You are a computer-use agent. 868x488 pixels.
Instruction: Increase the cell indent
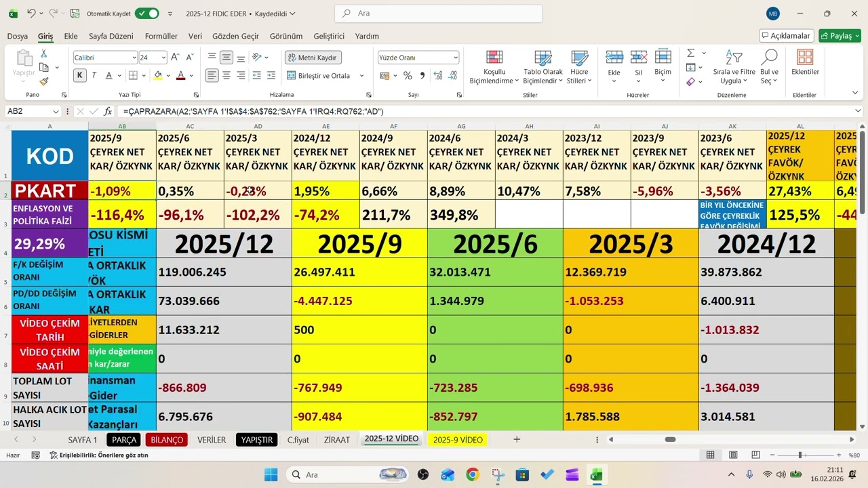point(271,75)
